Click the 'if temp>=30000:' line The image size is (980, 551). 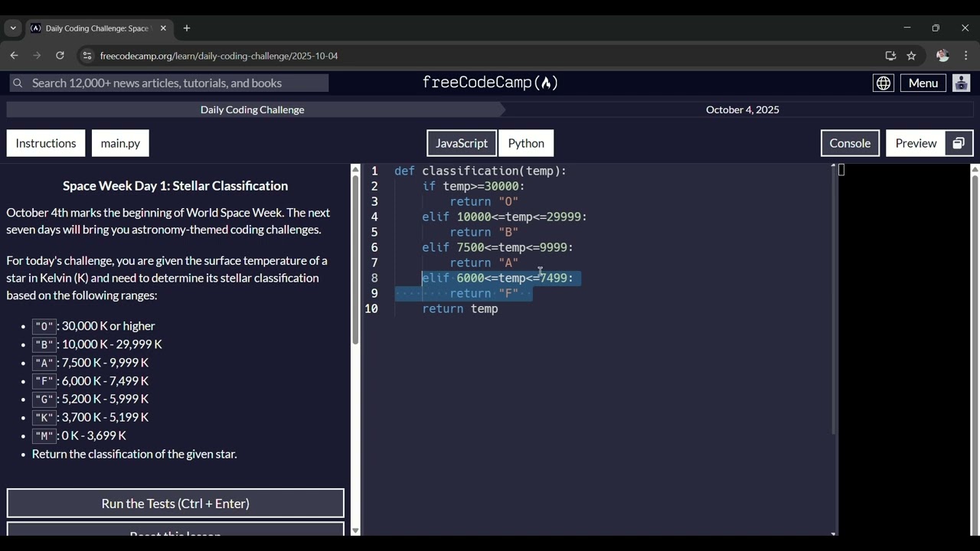point(473,186)
